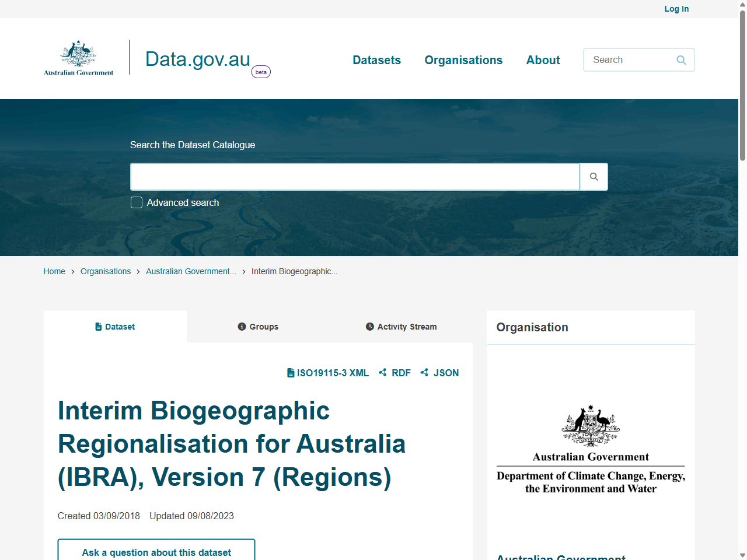Click inside the Dataset Catalogue search field
This screenshot has width=747, height=560.
click(355, 177)
